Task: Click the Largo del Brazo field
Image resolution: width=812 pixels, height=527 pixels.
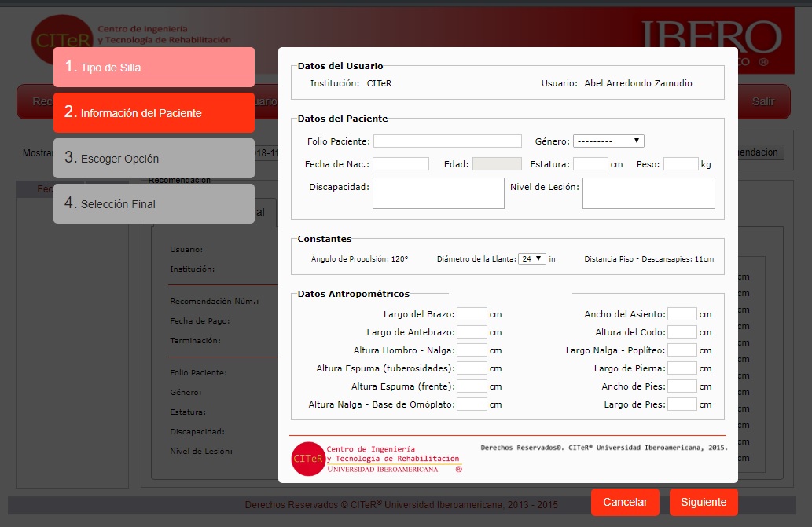Action: point(472,314)
